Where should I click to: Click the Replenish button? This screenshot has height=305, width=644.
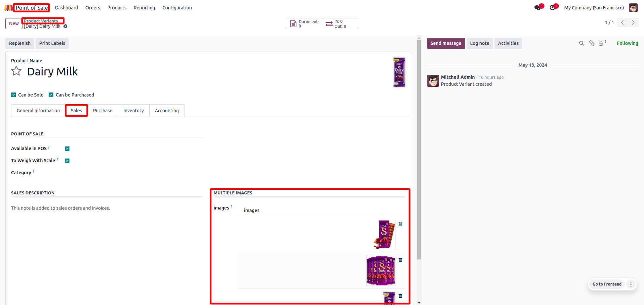click(x=20, y=43)
